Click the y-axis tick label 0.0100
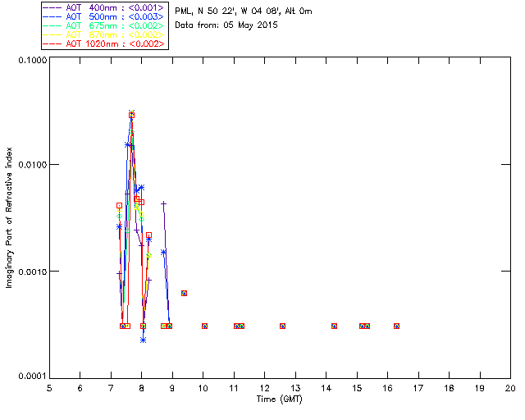This screenshot has width=525, height=420. click(x=33, y=165)
